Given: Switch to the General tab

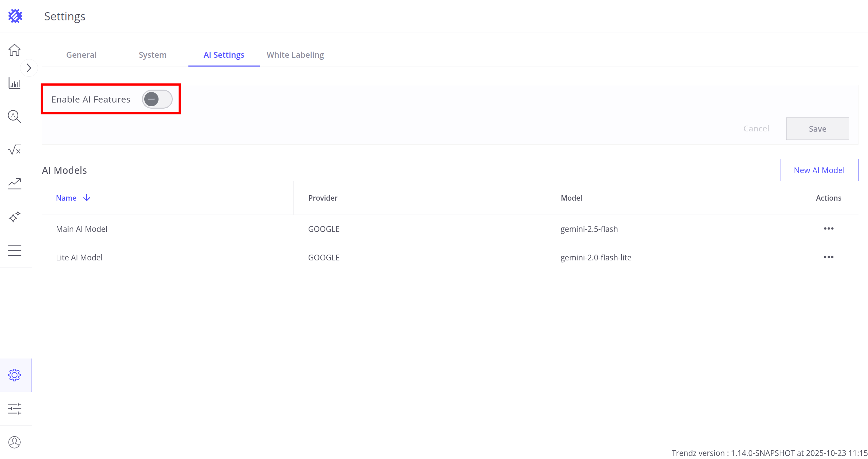Looking at the screenshot, I should coord(81,55).
